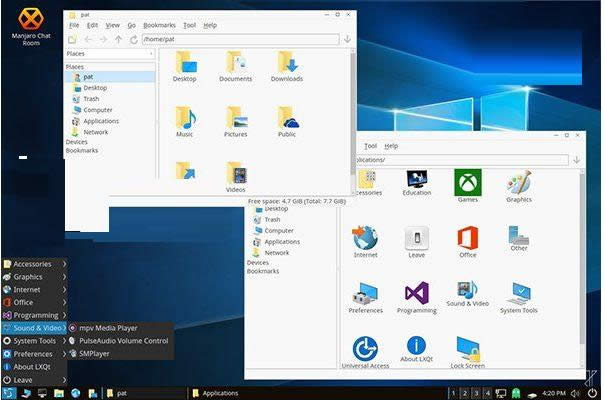Image resolution: width=605 pixels, height=402 pixels.
Task: Click the Lock Screen icon
Action: [468, 350]
